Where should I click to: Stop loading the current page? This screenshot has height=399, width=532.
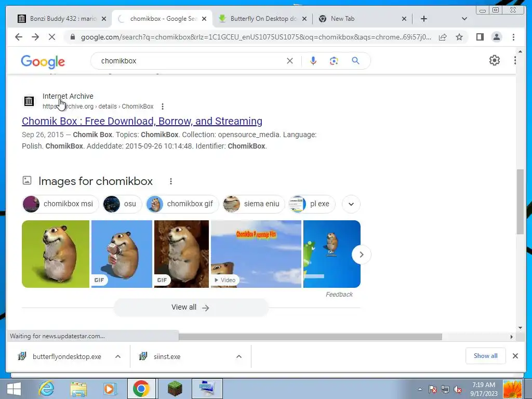coord(52,37)
